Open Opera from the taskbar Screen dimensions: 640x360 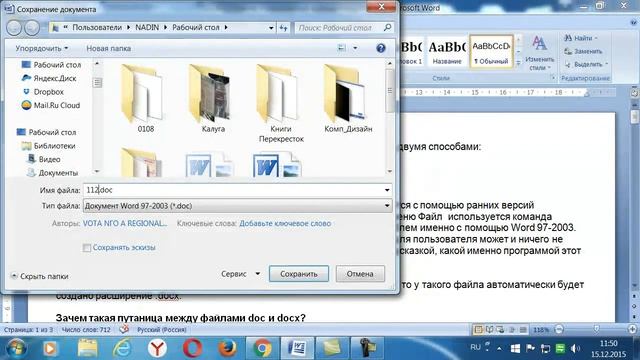click(192, 348)
